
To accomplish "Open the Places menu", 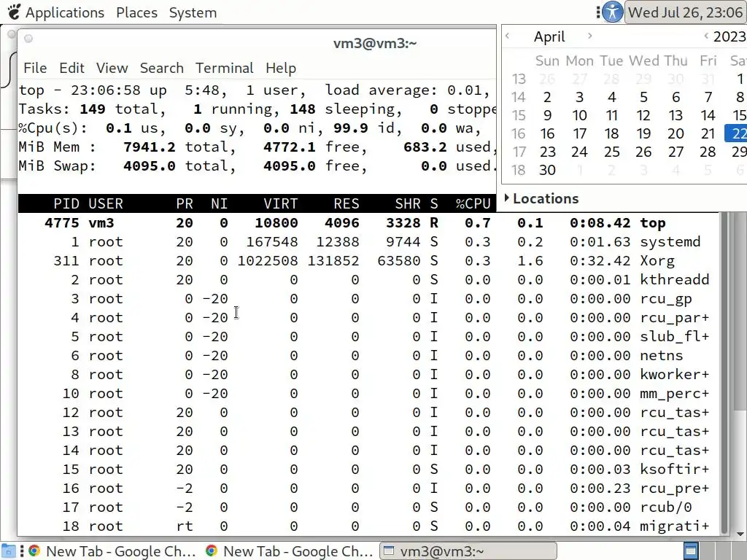I will (136, 12).
